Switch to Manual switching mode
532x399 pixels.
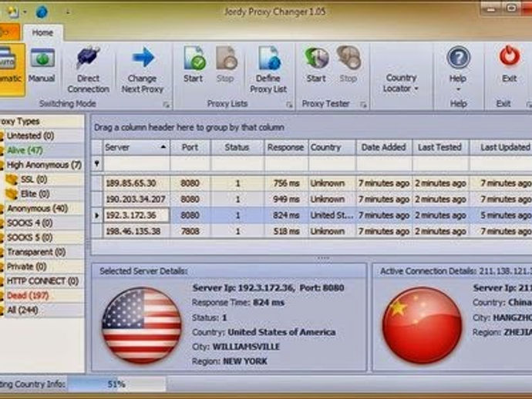(x=42, y=65)
